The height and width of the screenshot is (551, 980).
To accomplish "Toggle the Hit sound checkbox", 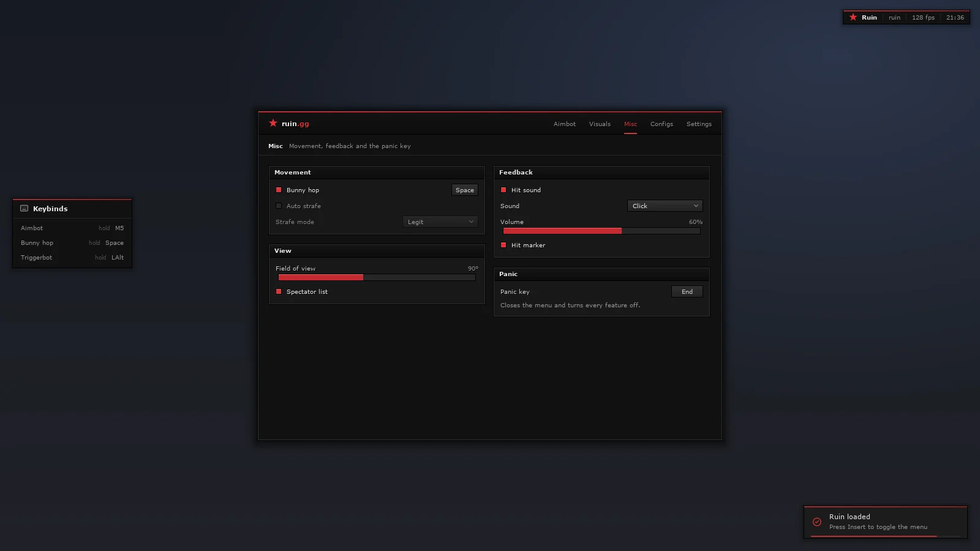I will [x=503, y=190].
